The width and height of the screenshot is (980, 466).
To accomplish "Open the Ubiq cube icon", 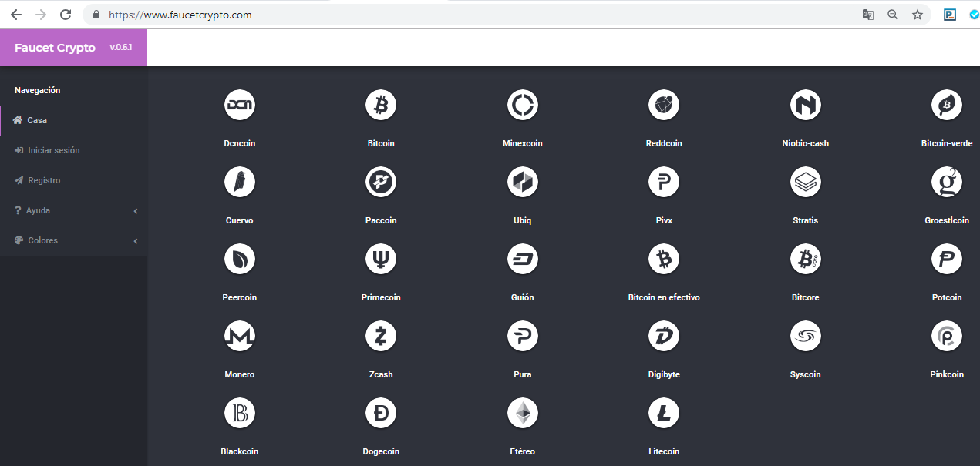I will tap(523, 182).
